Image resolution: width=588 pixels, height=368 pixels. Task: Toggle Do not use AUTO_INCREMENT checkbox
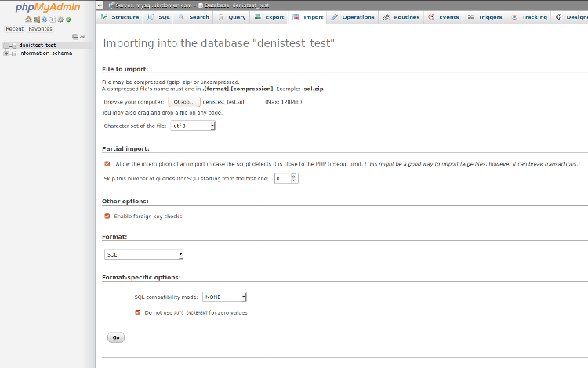[138, 312]
